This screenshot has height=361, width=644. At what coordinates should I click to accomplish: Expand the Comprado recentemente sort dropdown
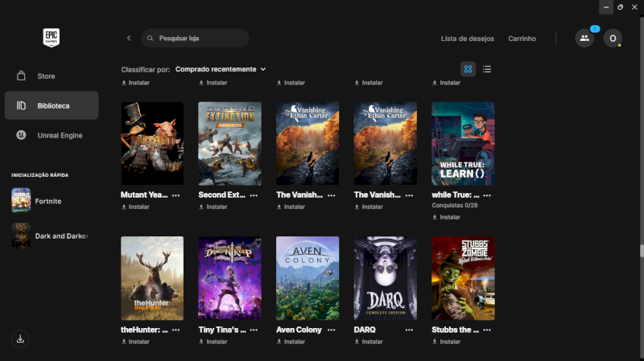pos(220,69)
